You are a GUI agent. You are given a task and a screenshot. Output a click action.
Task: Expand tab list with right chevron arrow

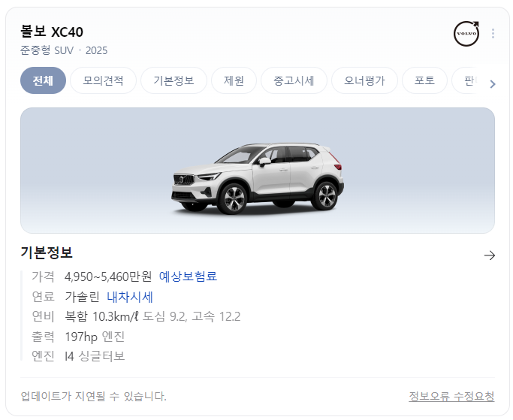[x=493, y=84]
